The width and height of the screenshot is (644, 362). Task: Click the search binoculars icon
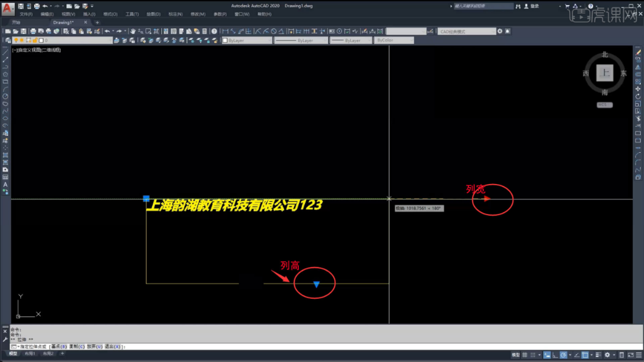point(518,6)
